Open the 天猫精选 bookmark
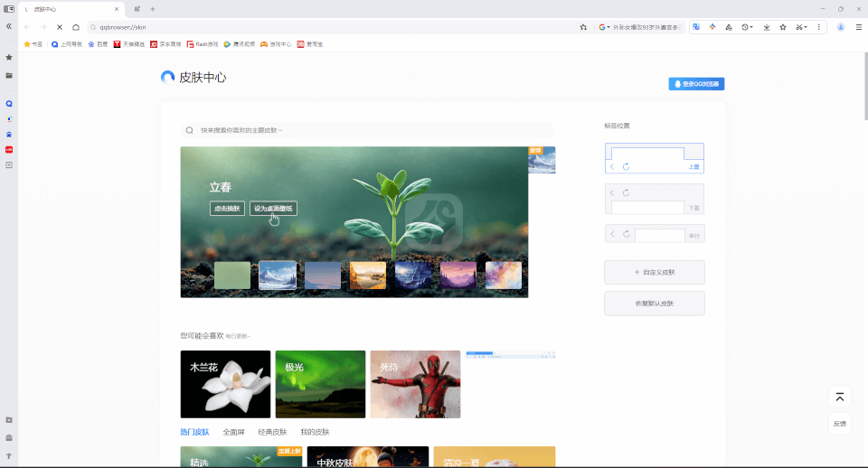This screenshot has width=868, height=468. pyautogui.click(x=129, y=44)
